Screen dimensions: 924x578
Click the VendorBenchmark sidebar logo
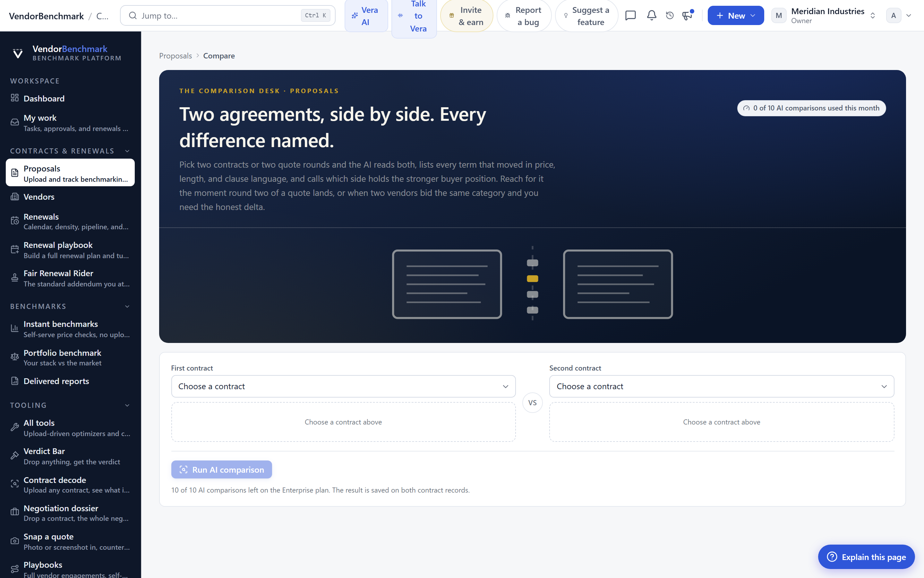point(18,53)
